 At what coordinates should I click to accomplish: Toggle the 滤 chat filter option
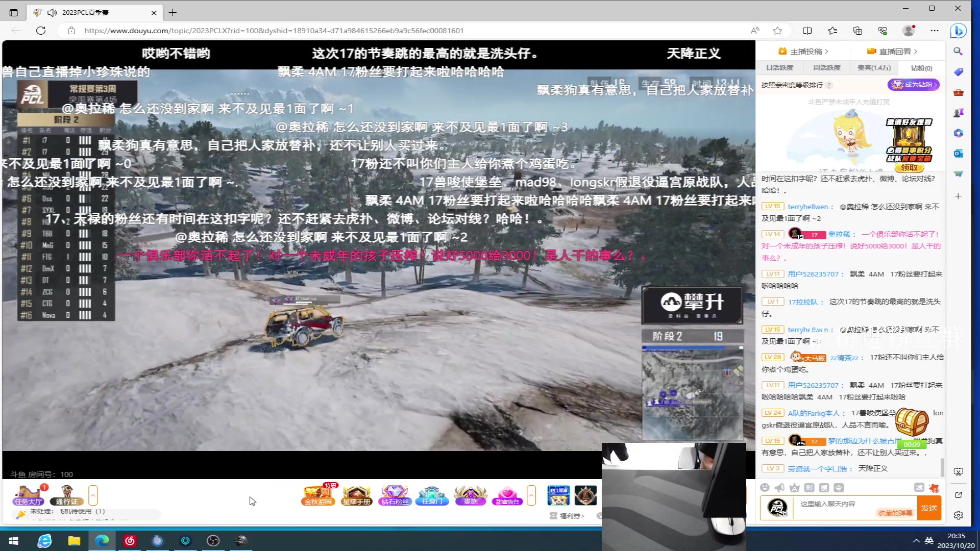click(x=919, y=488)
